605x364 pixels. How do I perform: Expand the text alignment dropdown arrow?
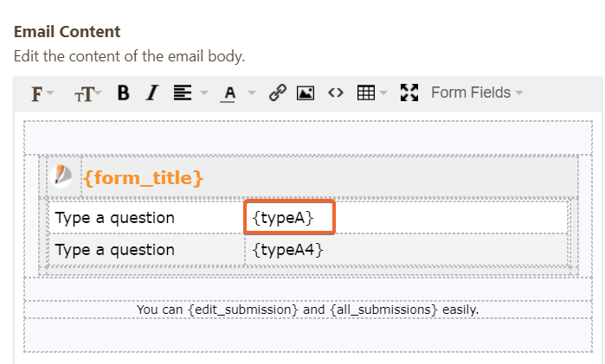[x=204, y=93]
